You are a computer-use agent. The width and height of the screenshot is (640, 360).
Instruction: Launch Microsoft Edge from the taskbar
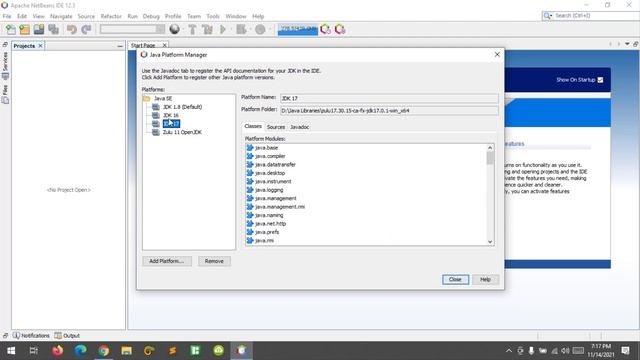(x=80, y=351)
